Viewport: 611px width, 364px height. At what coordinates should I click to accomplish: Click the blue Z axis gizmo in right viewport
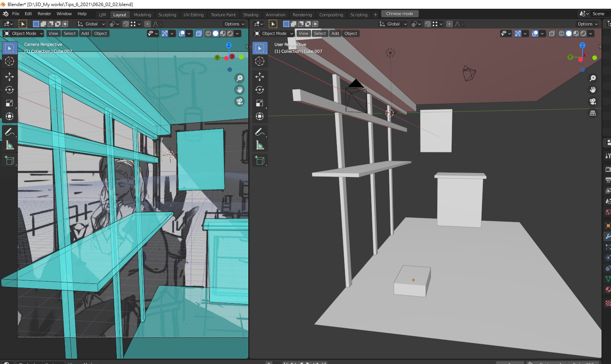coord(582,45)
